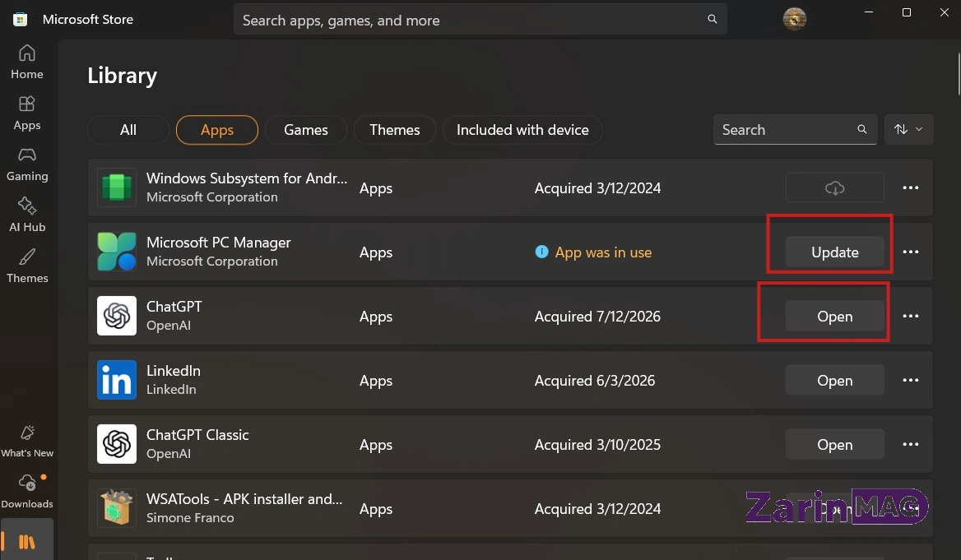Click the user profile avatar

[794, 19]
